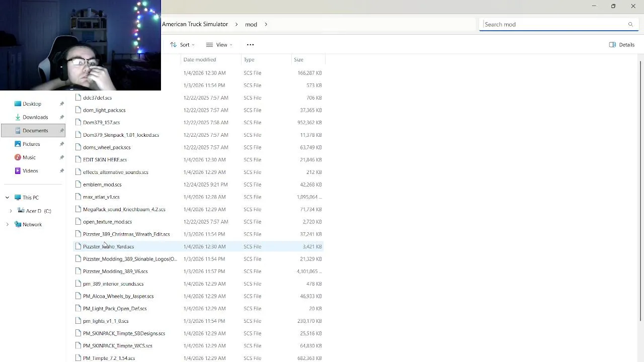
Task: Click file icon of PM_SKINPACK_Timpte_WCS.scs
Action: [78, 346]
